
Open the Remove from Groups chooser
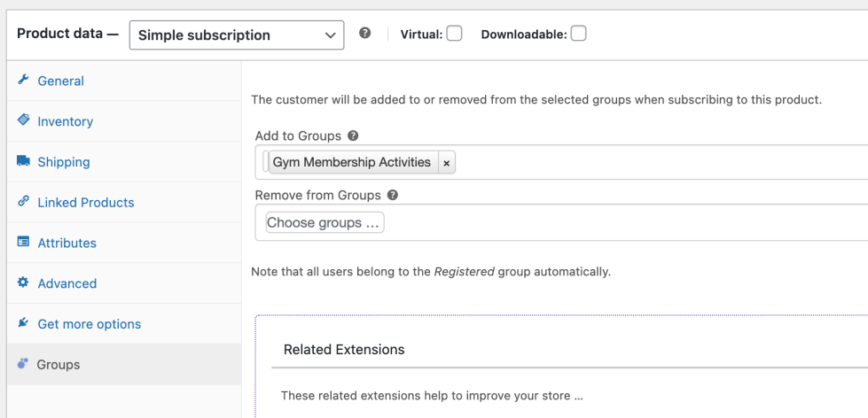tap(325, 223)
